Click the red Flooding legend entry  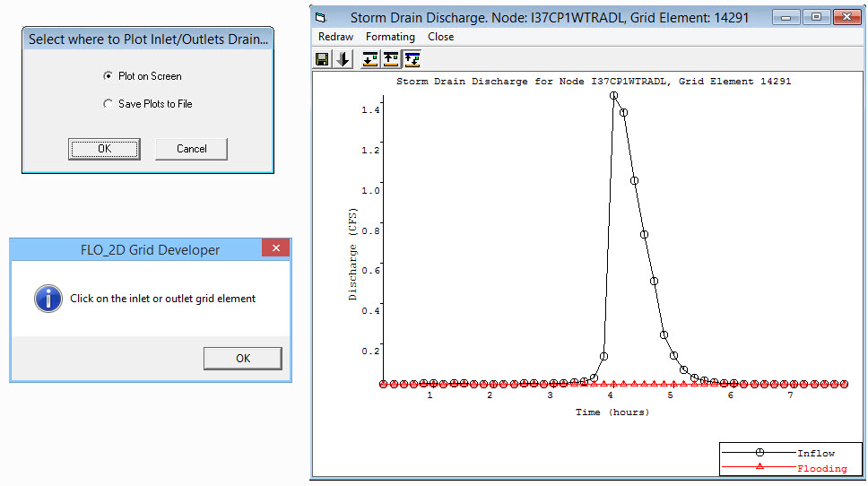coord(821,468)
